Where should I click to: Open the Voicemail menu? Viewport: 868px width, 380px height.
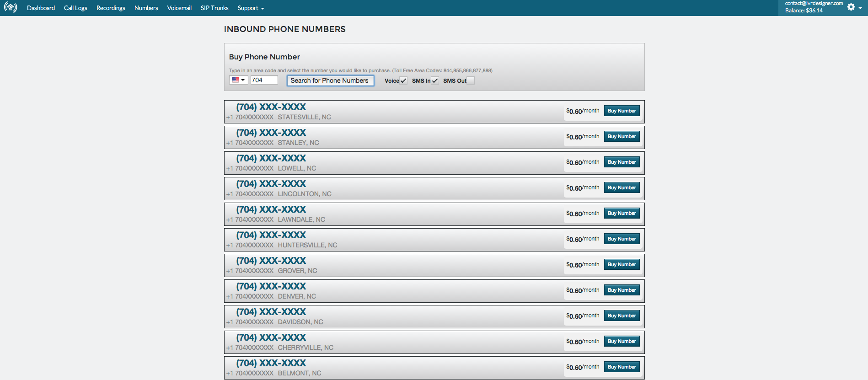(x=179, y=8)
